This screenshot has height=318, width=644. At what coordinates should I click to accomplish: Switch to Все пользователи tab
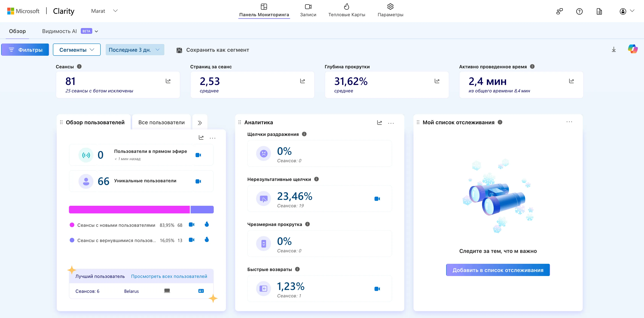[x=162, y=122]
